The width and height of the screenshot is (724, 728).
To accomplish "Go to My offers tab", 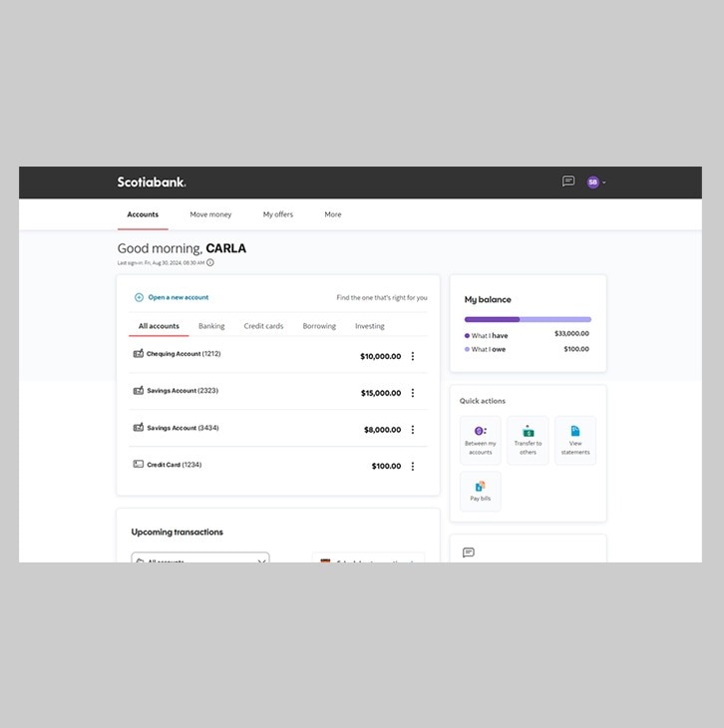I will pos(277,214).
